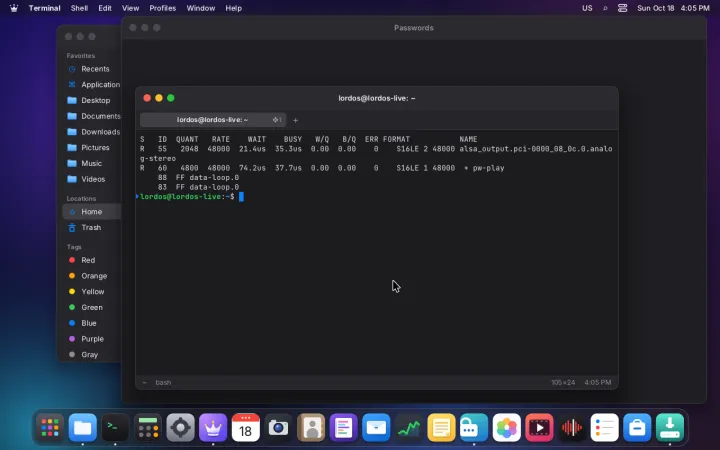This screenshot has width=720, height=450.
Task: Click the Passwords window title bar
Action: [414, 28]
